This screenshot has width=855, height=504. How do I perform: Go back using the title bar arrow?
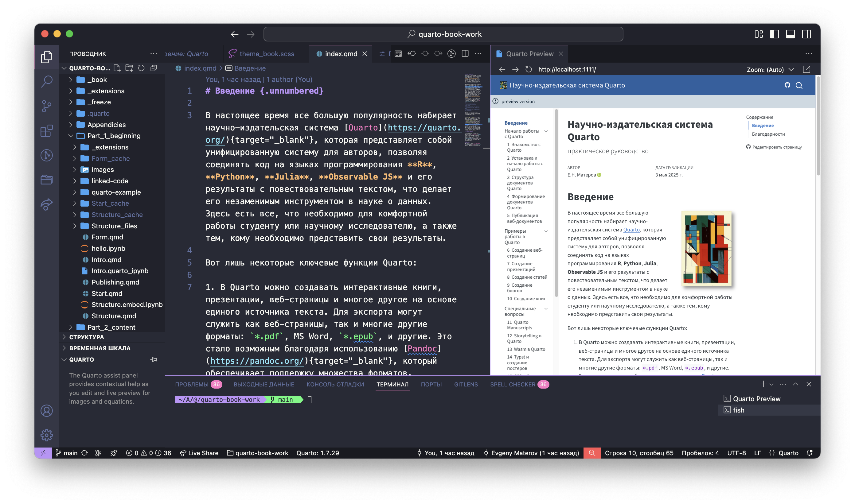coord(234,34)
